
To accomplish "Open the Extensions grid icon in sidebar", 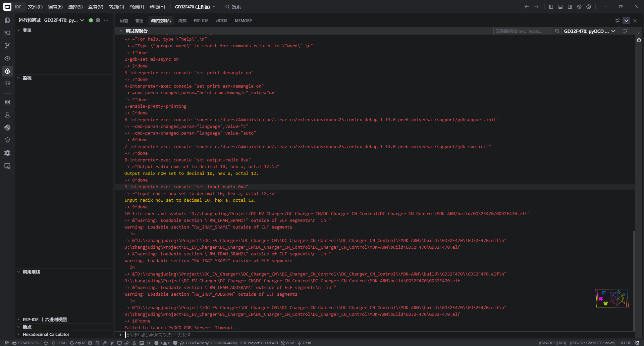I will click(x=7, y=102).
